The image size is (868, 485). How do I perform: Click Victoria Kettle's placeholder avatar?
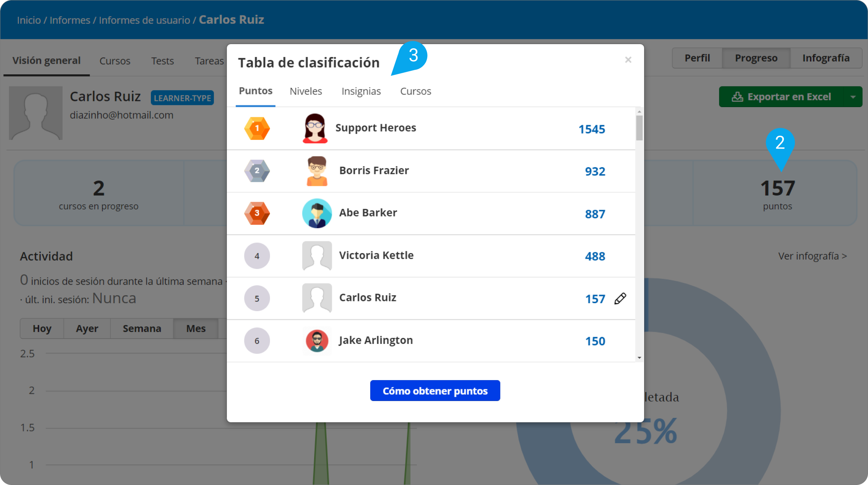pyautogui.click(x=317, y=256)
